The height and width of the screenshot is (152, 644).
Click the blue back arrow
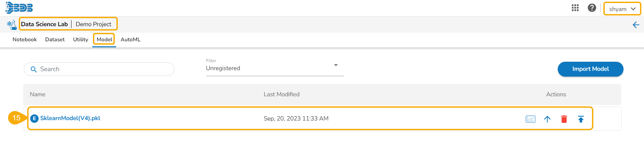click(x=636, y=25)
